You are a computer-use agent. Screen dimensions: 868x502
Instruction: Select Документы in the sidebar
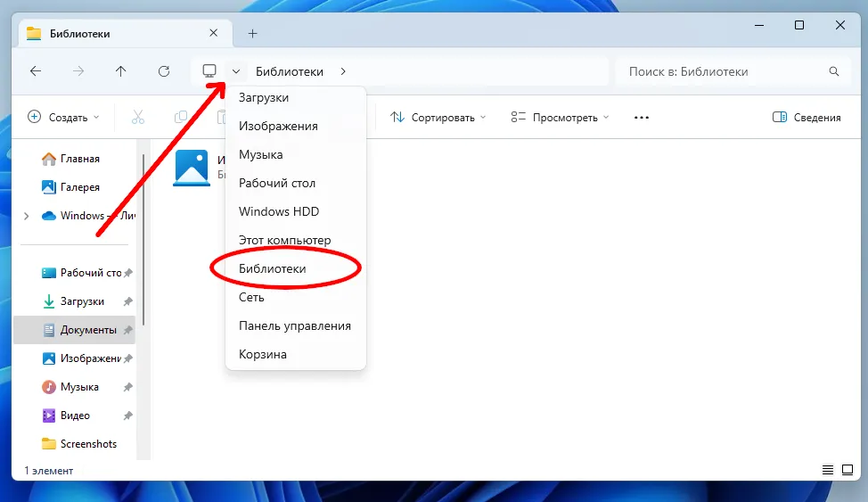pos(74,330)
